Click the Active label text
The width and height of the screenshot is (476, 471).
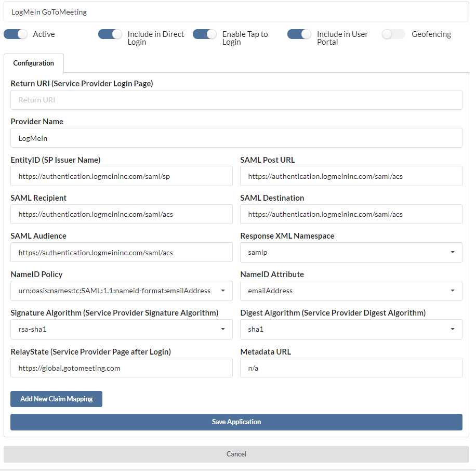coord(44,34)
